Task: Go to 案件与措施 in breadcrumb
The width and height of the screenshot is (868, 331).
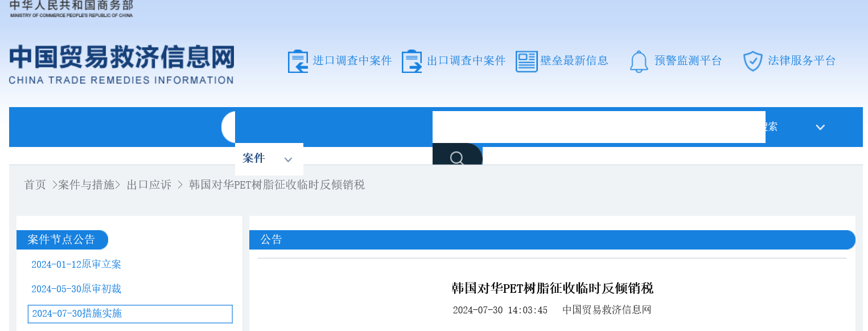Action: (x=86, y=185)
